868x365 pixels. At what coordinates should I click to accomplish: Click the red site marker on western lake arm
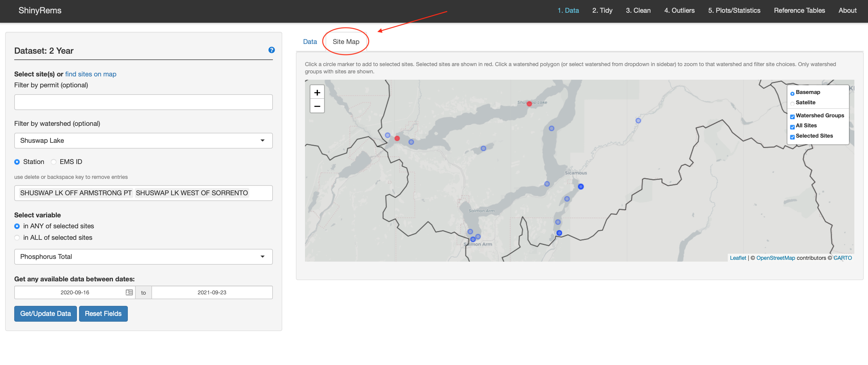click(x=397, y=138)
